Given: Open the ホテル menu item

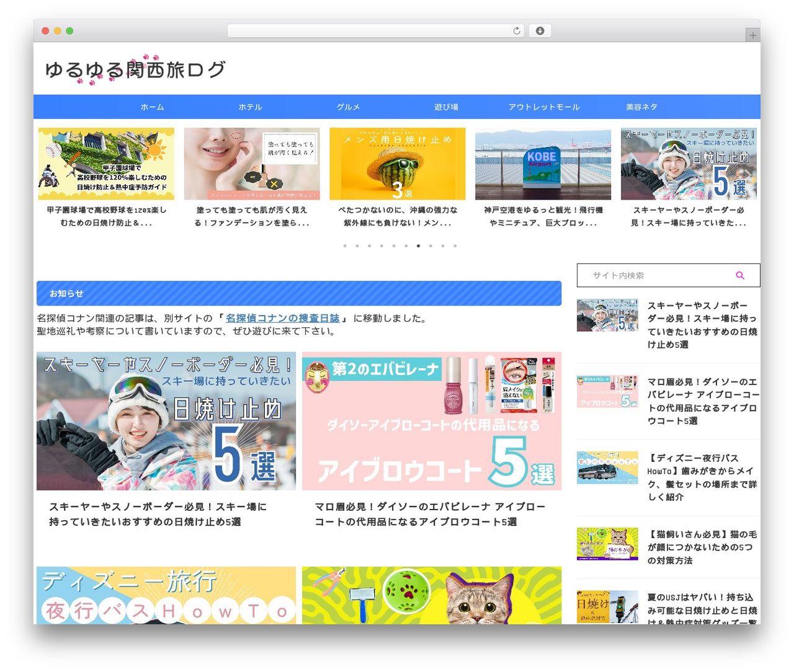Looking at the screenshot, I should click(250, 107).
